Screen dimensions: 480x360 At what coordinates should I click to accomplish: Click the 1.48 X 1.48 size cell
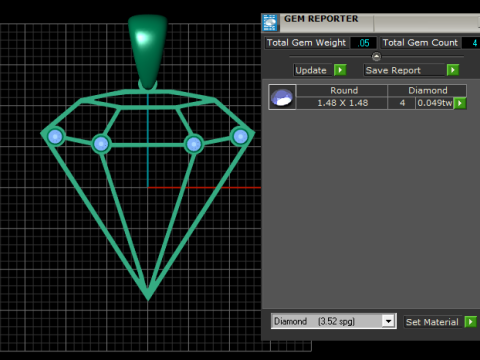coord(342,103)
